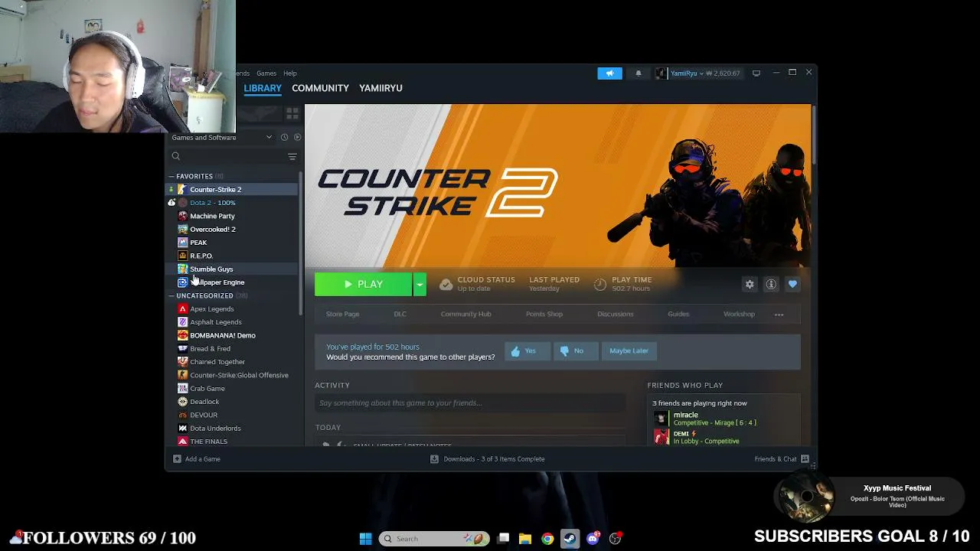Click the library search magnifier icon
The width and height of the screenshot is (980, 551).
[x=176, y=156]
